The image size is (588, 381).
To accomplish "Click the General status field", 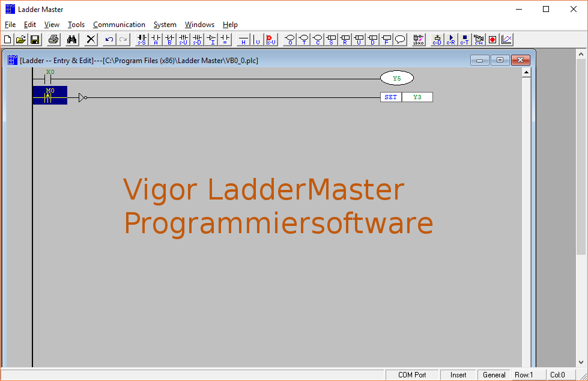I will click(494, 374).
